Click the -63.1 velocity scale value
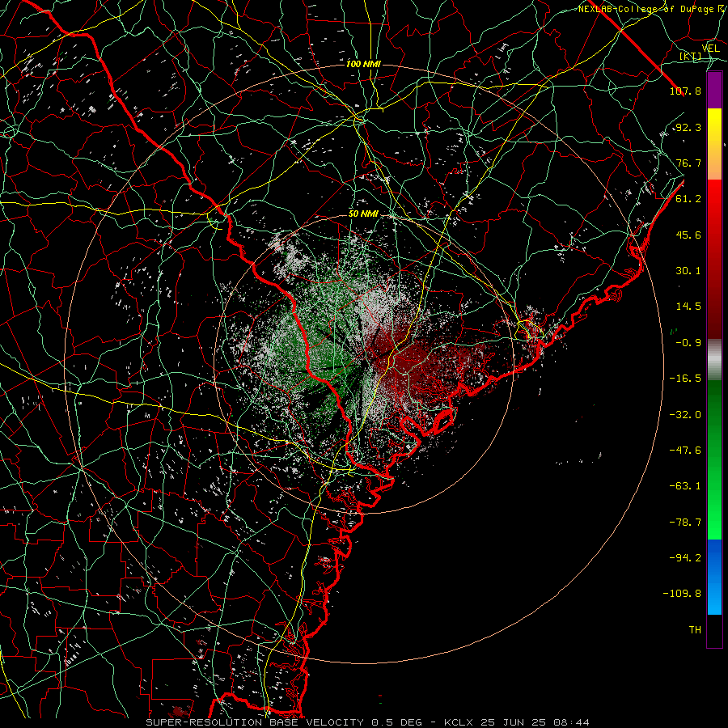This screenshot has height=728, width=728. [x=685, y=486]
